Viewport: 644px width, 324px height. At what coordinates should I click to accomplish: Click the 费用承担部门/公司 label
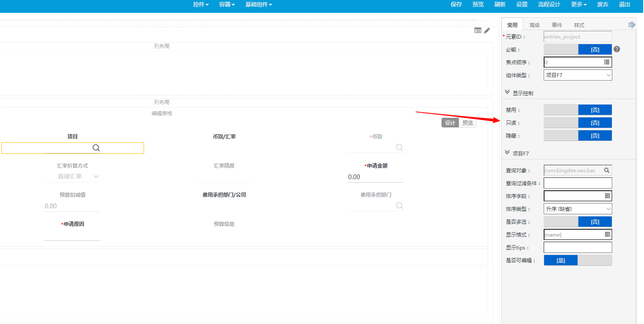coord(224,195)
